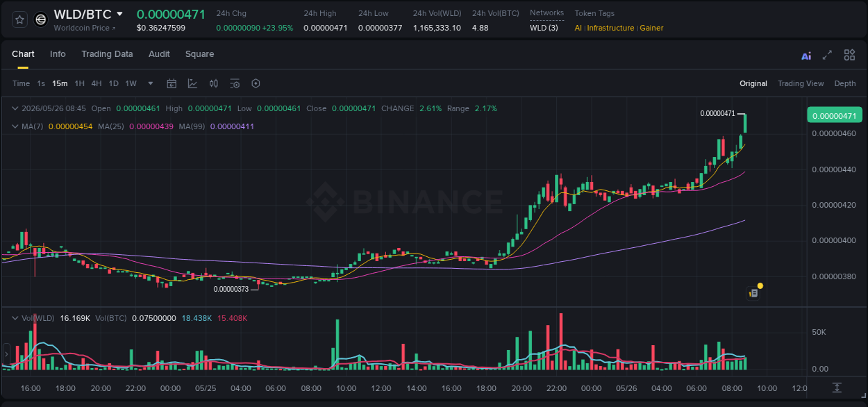868x407 pixels.
Task: Switch to Original chart view
Action: click(753, 83)
